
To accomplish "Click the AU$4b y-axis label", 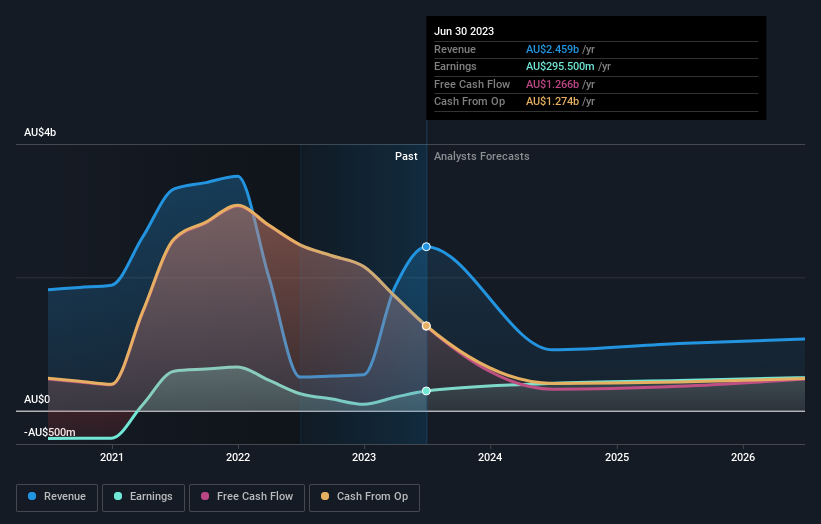I will 40,132.
